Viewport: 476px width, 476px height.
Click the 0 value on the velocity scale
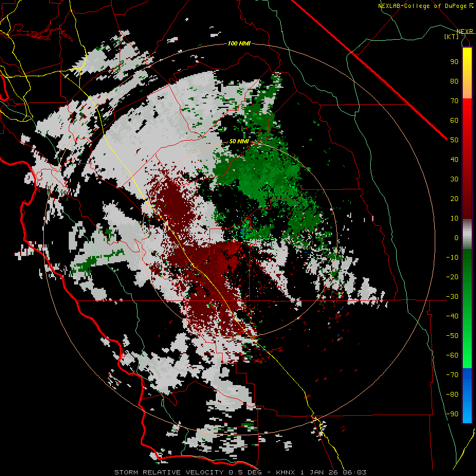pos(456,237)
